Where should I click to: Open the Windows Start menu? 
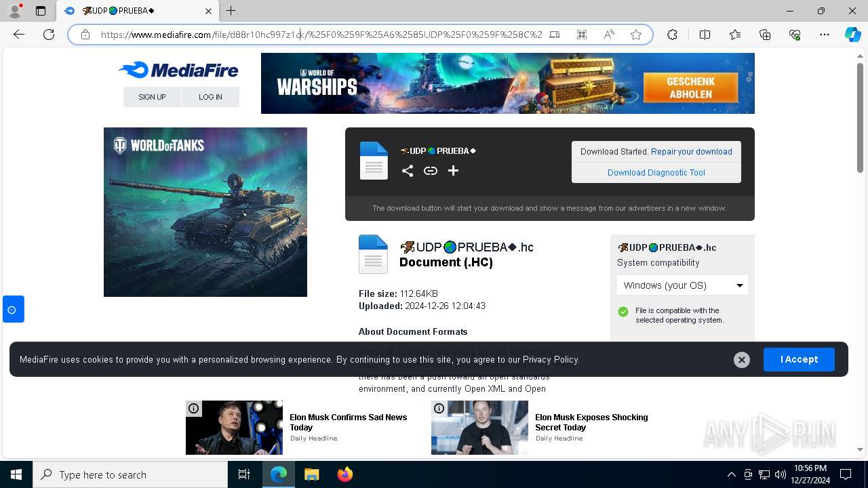[x=16, y=474]
